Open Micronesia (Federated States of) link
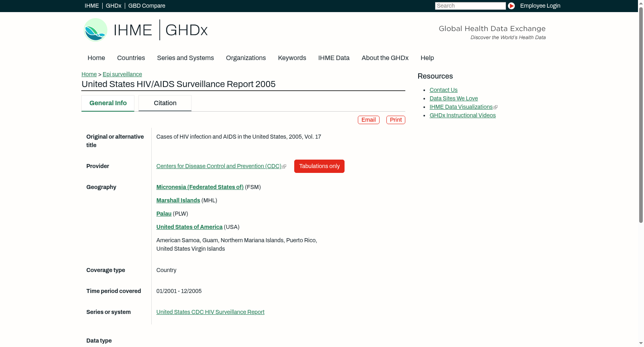644x347 pixels. click(x=200, y=187)
